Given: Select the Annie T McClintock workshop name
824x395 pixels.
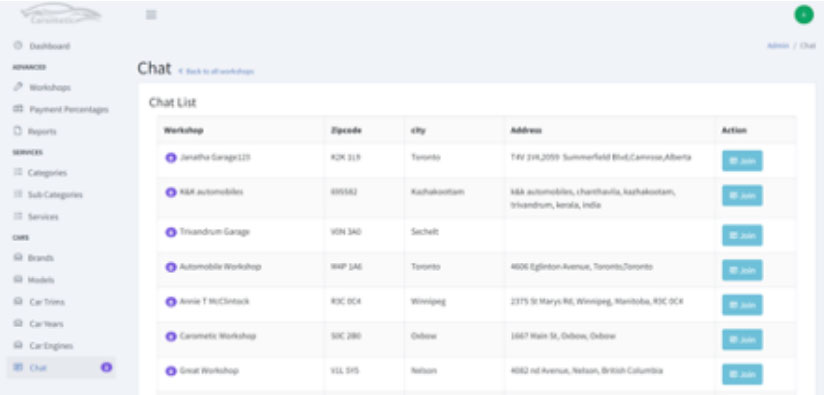Looking at the screenshot, I should [214, 302].
